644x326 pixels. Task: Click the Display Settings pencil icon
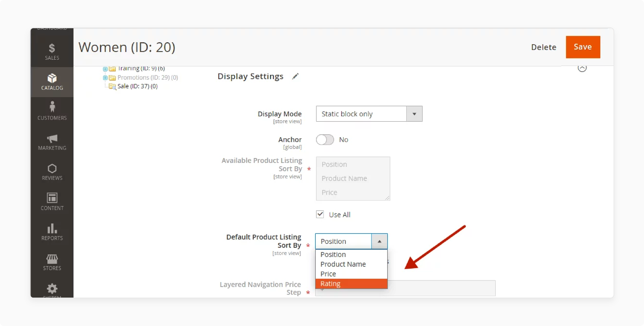295,76
